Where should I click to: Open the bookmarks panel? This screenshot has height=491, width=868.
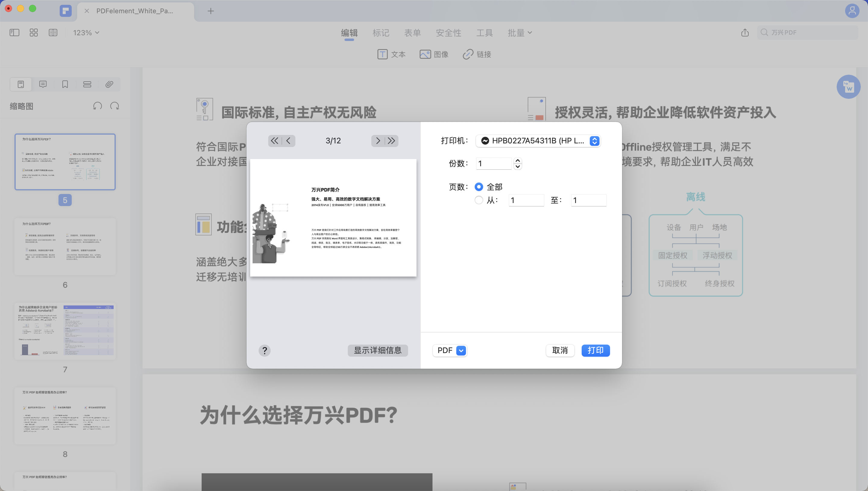pyautogui.click(x=64, y=84)
